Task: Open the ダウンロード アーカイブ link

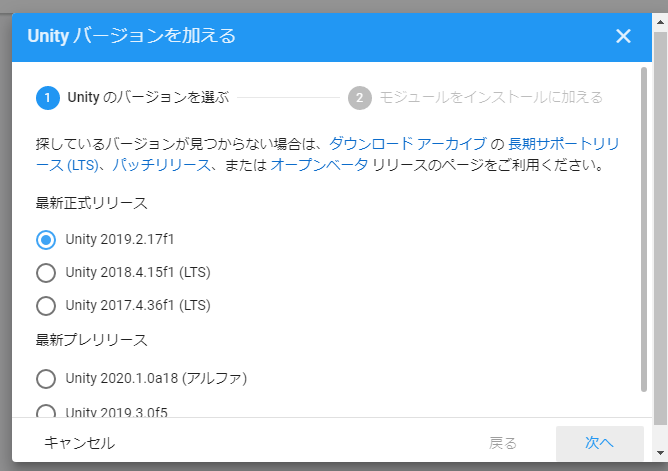Action: pyautogui.click(x=407, y=144)
